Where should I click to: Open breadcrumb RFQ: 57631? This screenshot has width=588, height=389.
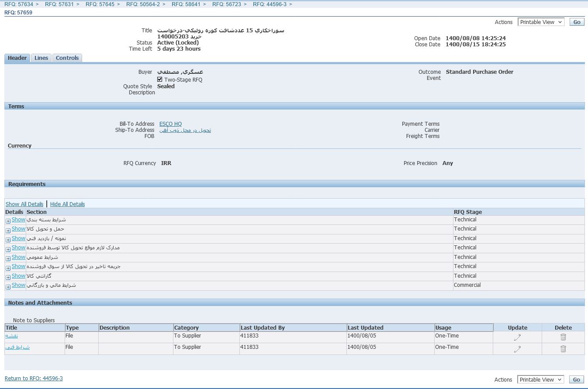coord(59,4)
